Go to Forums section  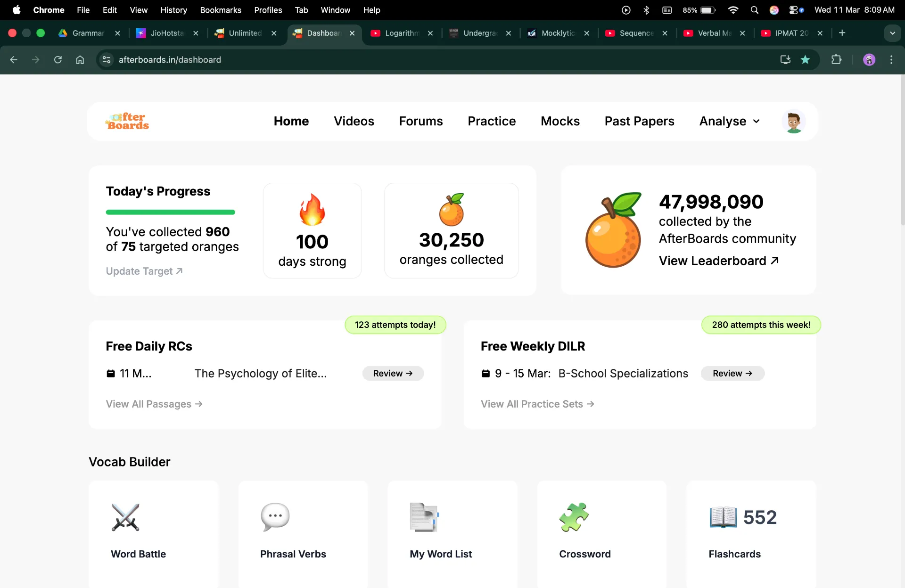421,121
